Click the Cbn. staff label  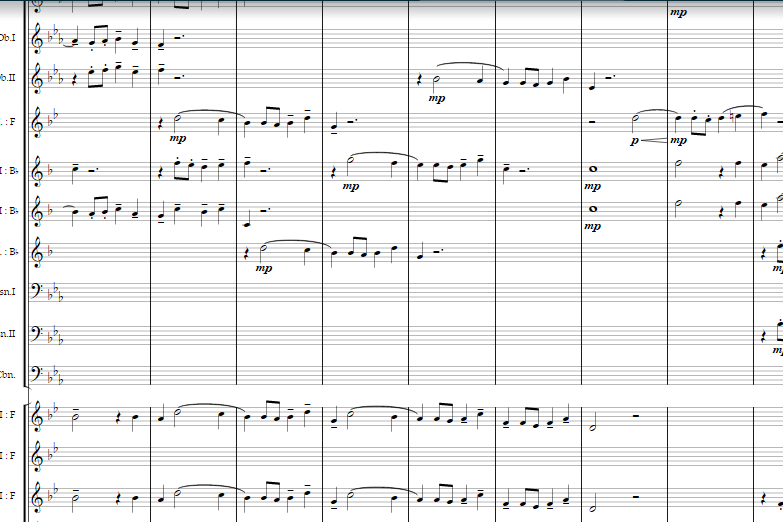7,375
